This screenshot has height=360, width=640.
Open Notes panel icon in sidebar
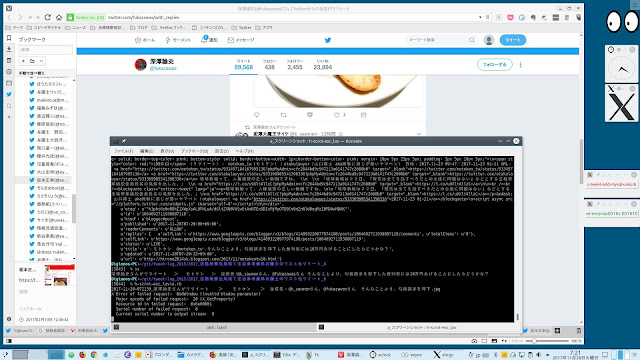tap(9, 60)
